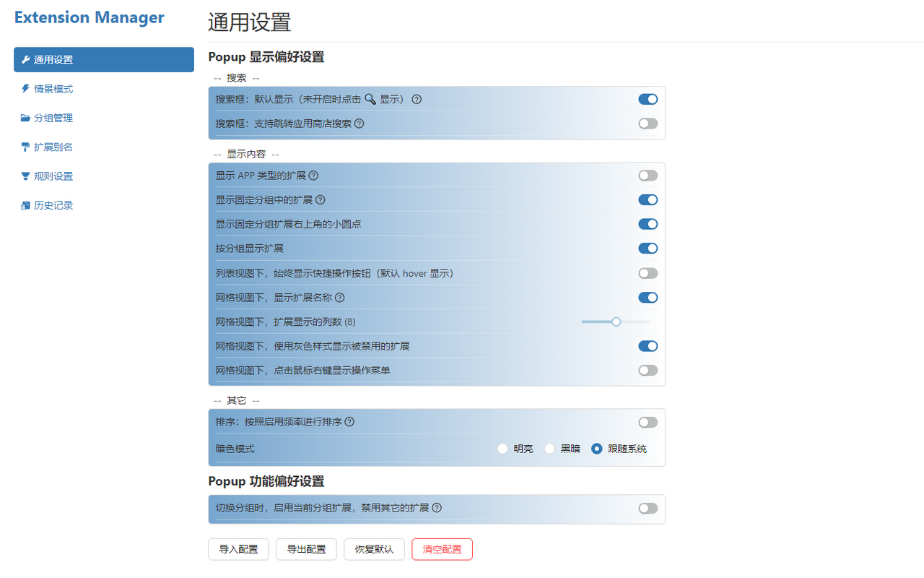Click the Extension Manager title

coord(89,17)
